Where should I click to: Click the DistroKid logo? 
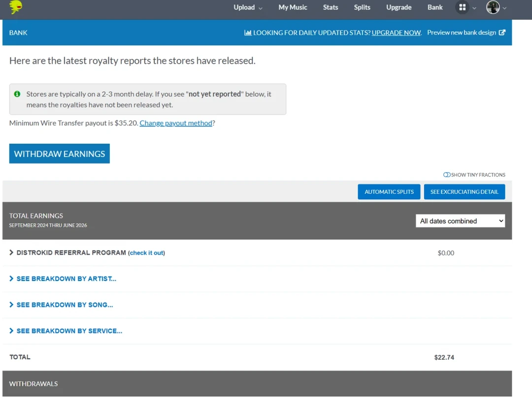(16, 7)
